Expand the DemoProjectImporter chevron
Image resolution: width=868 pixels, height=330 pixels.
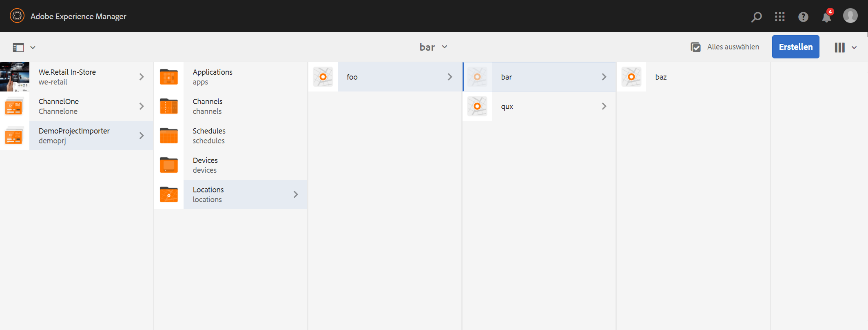[x=142, y=136]
